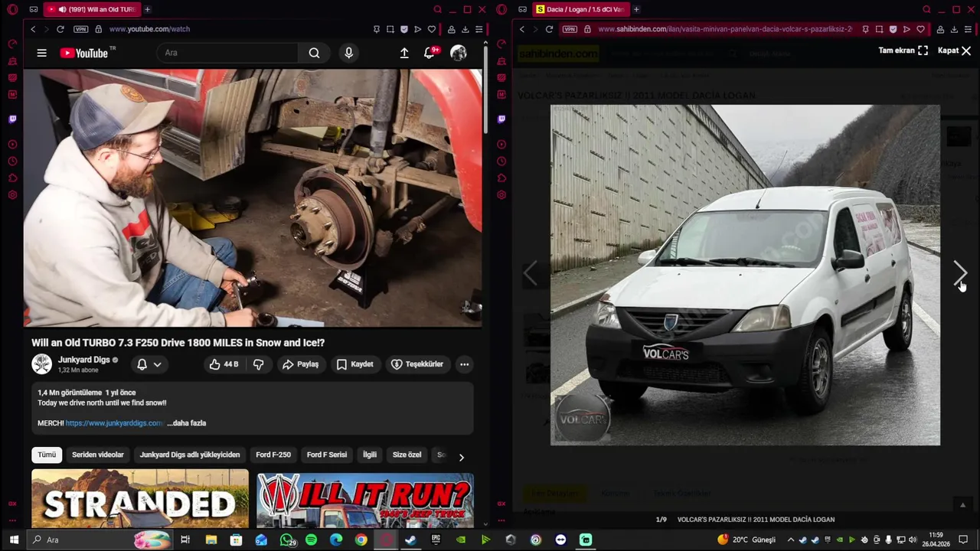Click heart bookmark icon in left window
The height and width of the screenshot is (551, 980).
[x=432, y=29]
